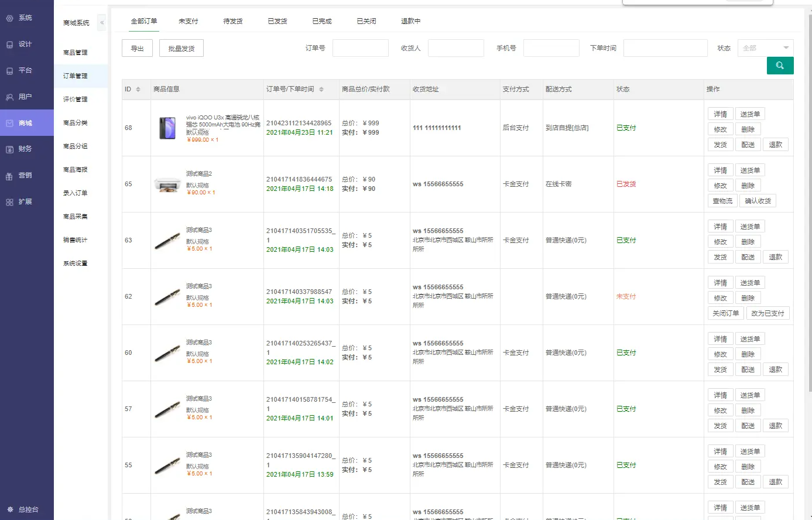The height and width of the screenshot is (520, 812).
Task: Click the 导出 export button
Action: tap(137, 48)
